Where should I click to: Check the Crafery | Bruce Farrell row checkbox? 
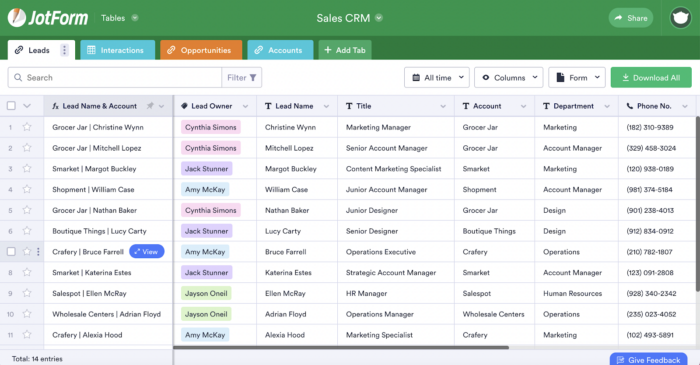click(x=11, y=252)
